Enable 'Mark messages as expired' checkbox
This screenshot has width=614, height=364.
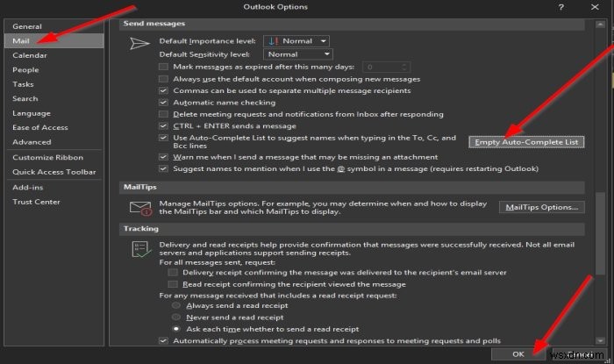point(164,67)
